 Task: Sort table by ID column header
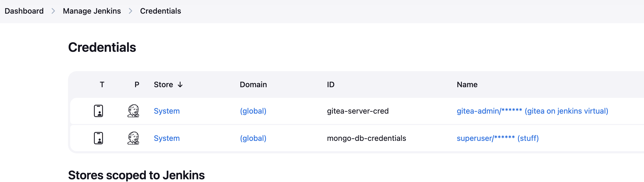tap(331, 85)
